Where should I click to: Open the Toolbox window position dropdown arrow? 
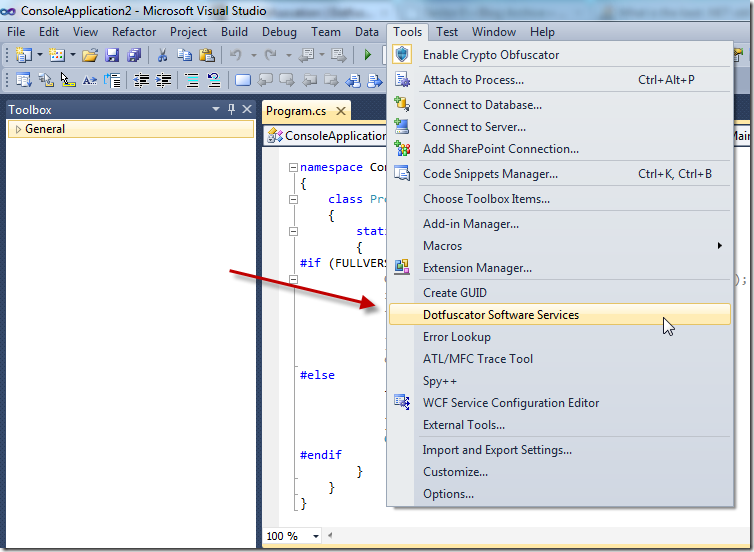point(215,109)
